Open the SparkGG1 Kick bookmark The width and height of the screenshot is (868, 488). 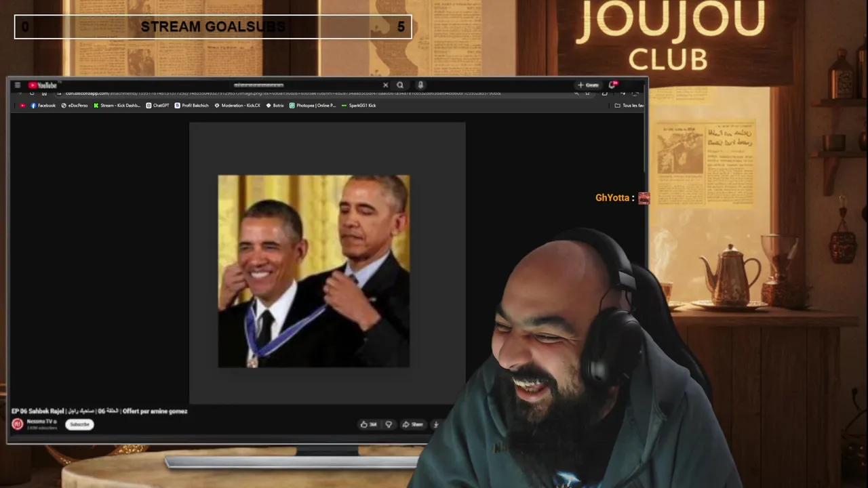[359, 106]
